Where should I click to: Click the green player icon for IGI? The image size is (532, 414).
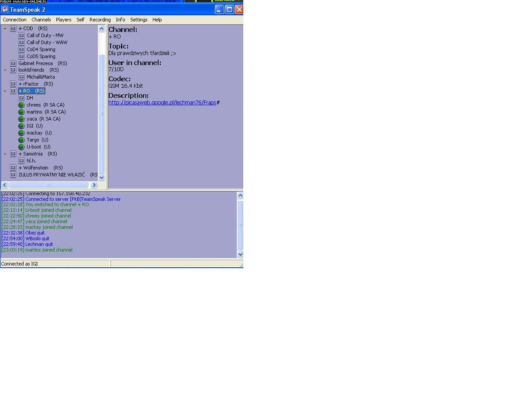pos(21,126)
